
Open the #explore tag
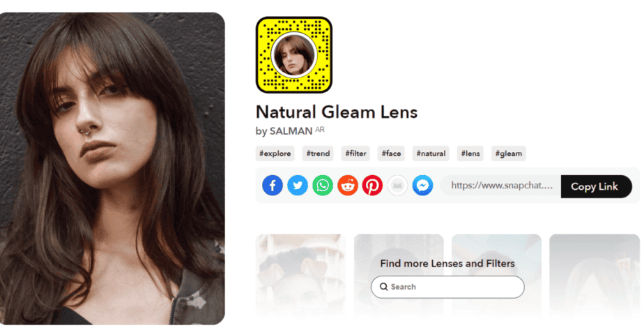point(275,154)
